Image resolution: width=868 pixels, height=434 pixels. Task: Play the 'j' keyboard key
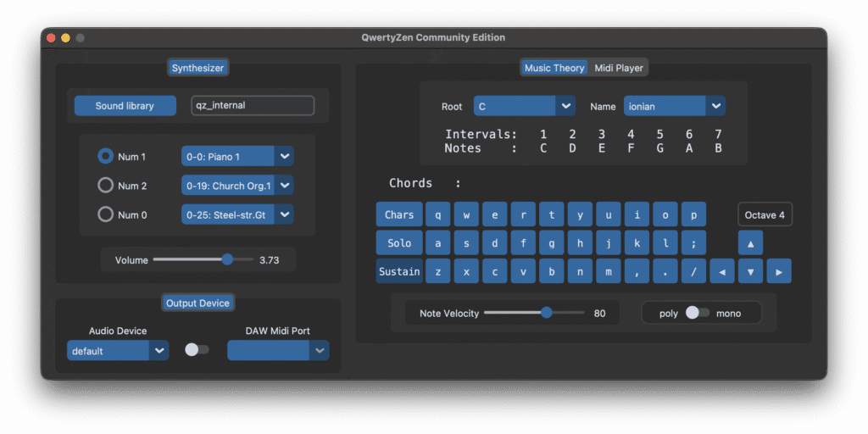(x=609, y=243)
